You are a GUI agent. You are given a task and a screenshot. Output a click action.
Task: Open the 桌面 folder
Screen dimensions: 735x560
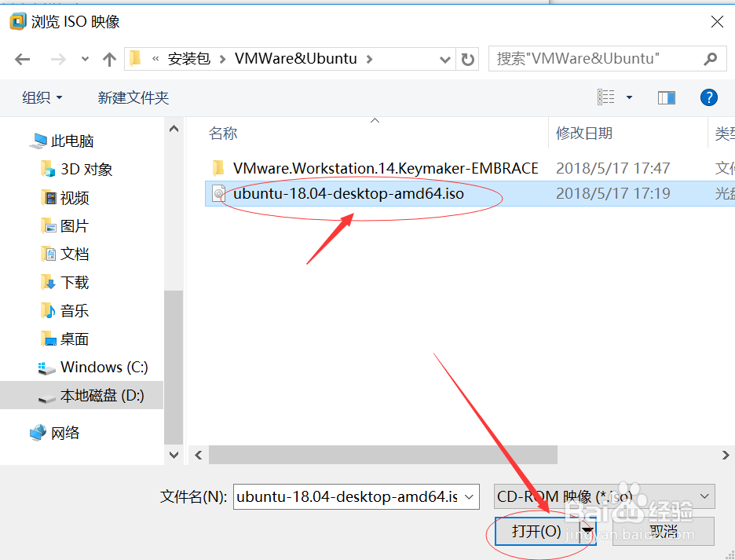65,339
